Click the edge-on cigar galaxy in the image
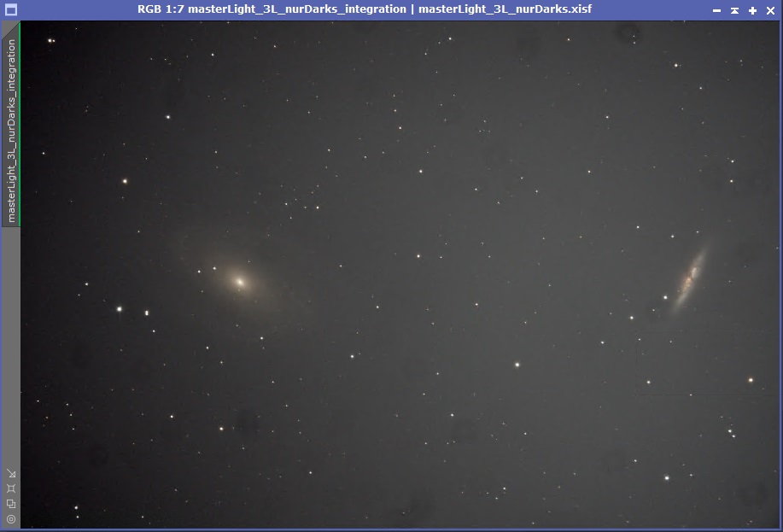The height and width of the screenshot is (532, 783). tap(690, 278)
